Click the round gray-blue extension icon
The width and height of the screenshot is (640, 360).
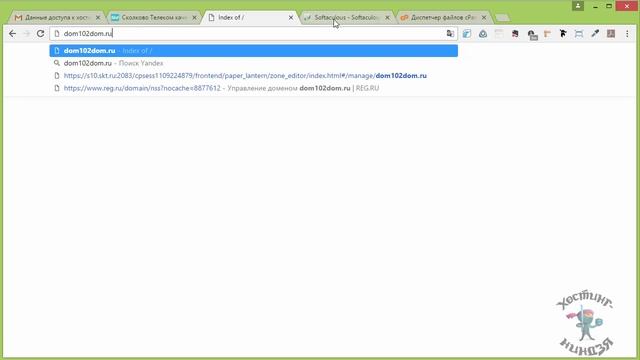[x=482, y=34]
